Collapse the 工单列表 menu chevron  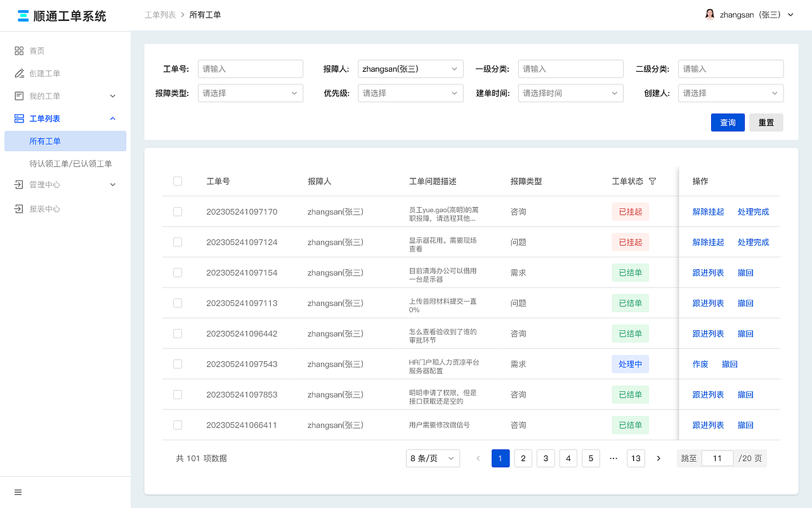tap(113, 119)
